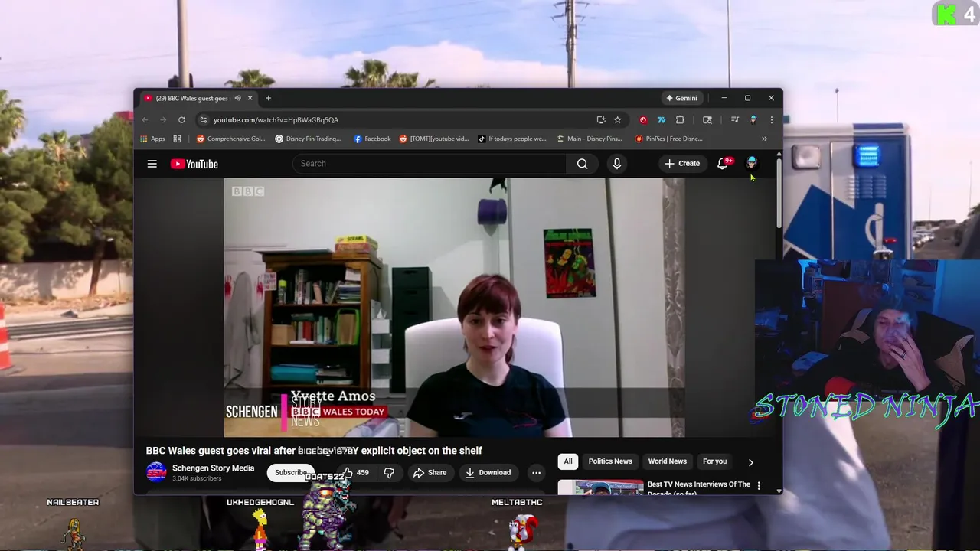Reload the page in Chrome
The width and height of the screenshot is (980, 551).
[181, 119]
